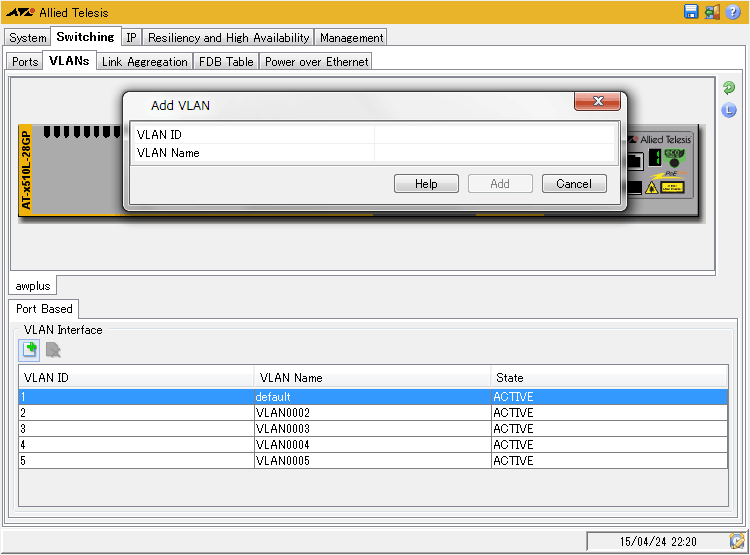Click the add VLAN icon
This screenshot has width=750, height=555.
coord(30,349)
